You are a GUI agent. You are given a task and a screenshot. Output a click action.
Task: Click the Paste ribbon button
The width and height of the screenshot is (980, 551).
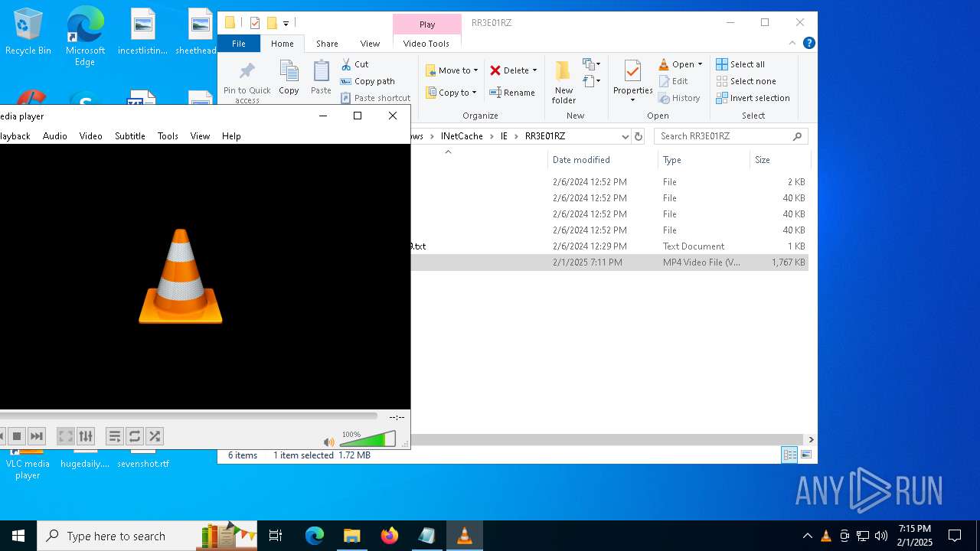point(321,78)
